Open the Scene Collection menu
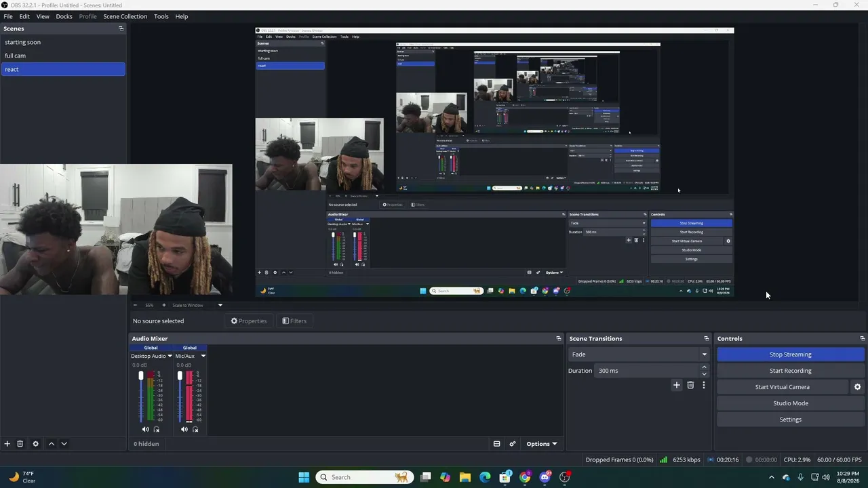 pyautogui.click(x=125, y=16)
